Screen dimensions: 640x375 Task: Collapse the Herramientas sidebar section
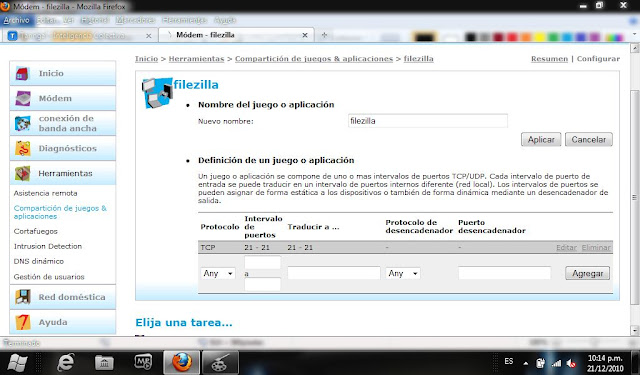[62, 173]
